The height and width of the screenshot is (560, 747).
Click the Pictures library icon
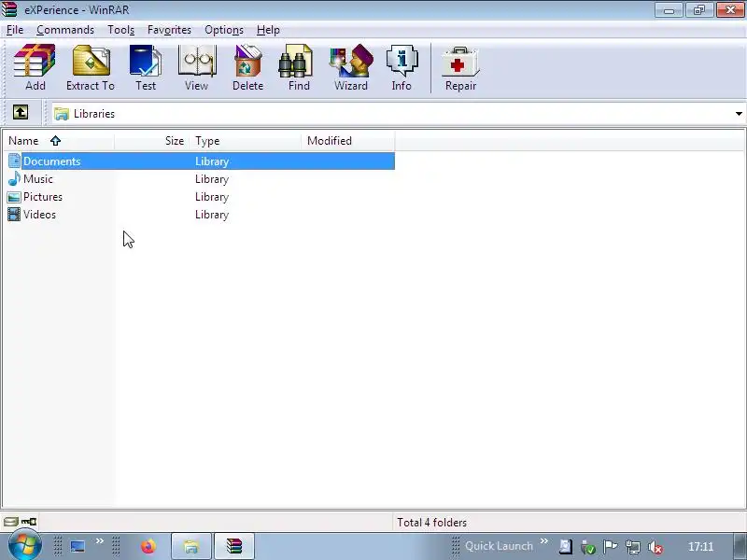(x=14, y=197)
